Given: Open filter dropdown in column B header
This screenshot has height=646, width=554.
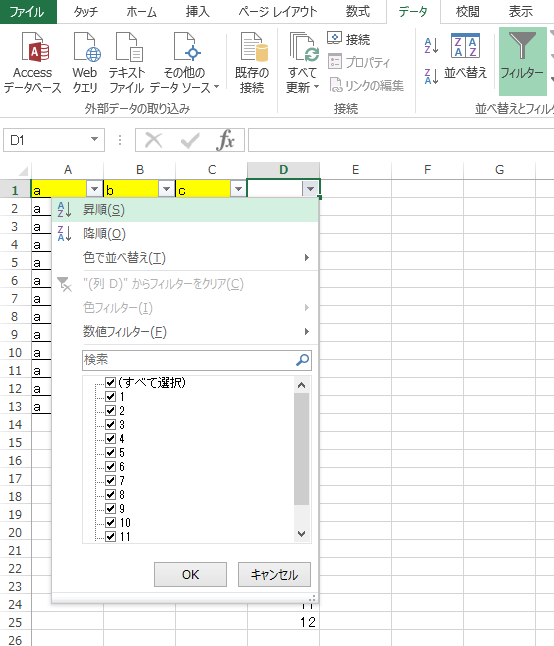Looking at the screenshot, I should click(166, 189).
